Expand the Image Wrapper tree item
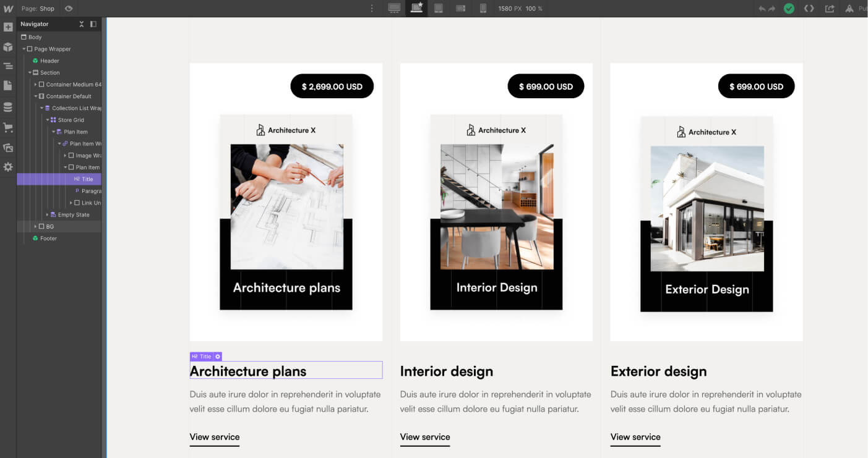 tap(64, 155)
